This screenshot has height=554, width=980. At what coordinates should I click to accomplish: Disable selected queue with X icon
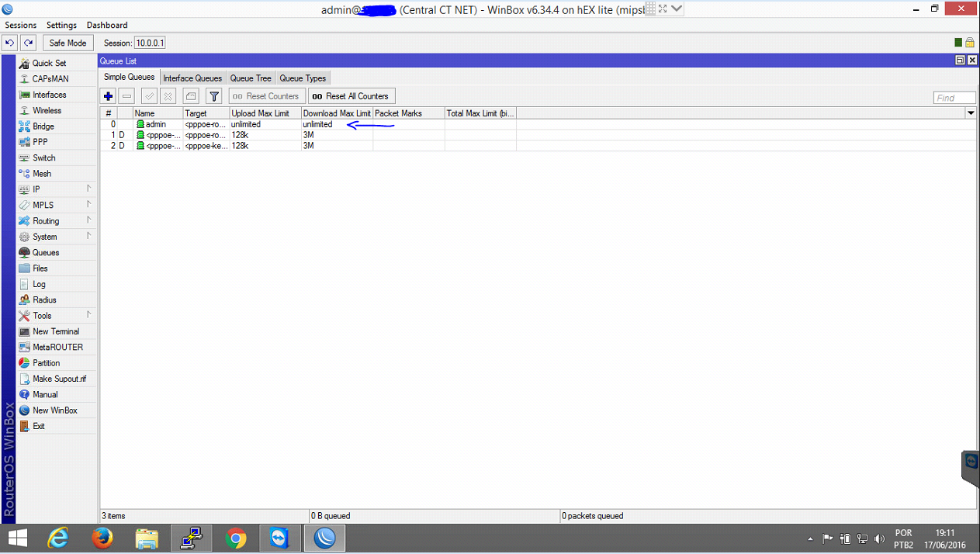tap(168, 96)
